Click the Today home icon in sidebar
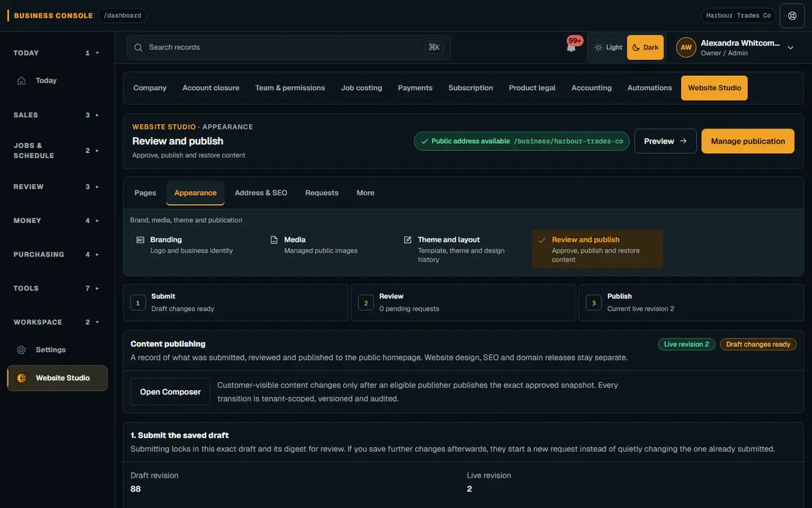 [x=22, y=81]
